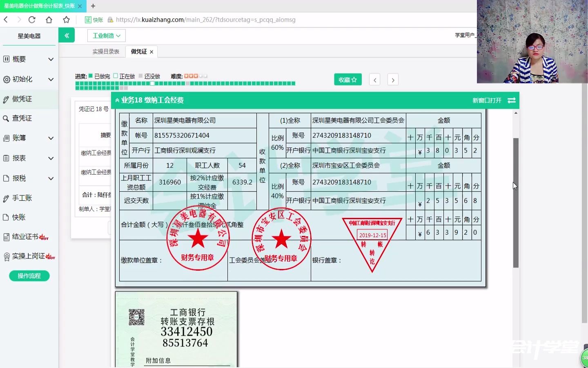Click the scrollbar up arrow in document panel
Image resolution: width=588 pixels, height=368 pixels.
pos(516,113)
